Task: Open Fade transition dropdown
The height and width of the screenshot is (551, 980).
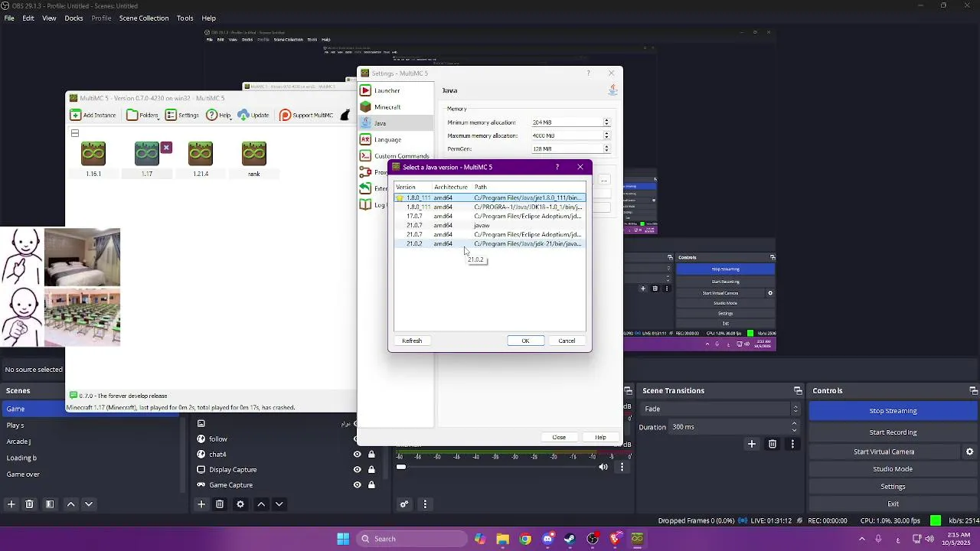Action: click(x=721, y=409)
